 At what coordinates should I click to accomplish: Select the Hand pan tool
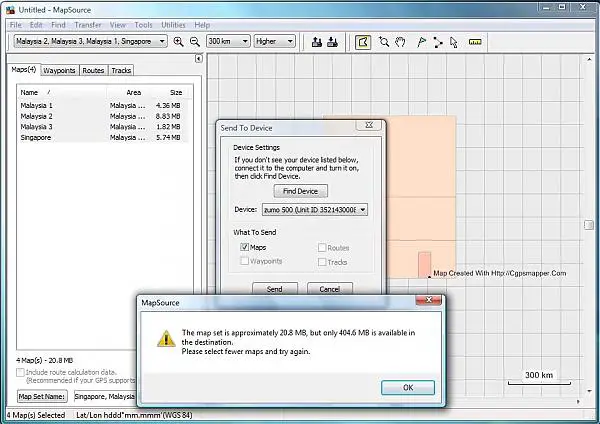[x=400, y=42]
